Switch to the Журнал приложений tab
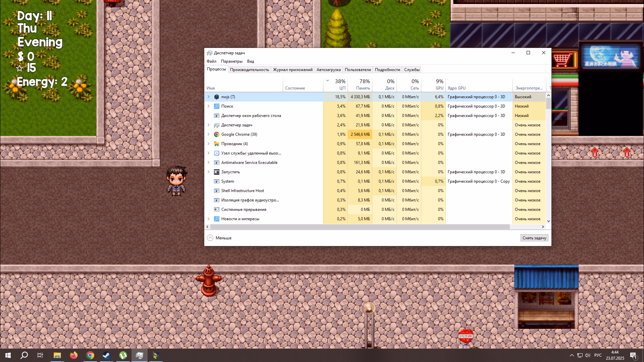 click(x=292, y=70)
